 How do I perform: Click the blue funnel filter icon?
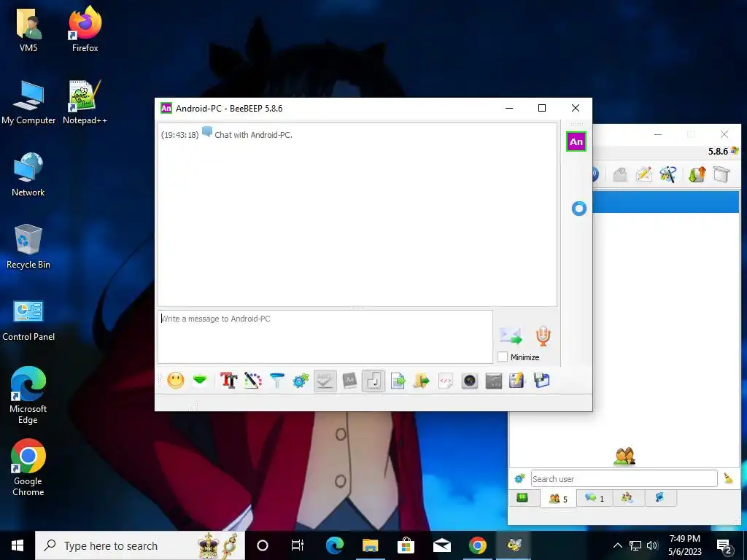point(276,381)
